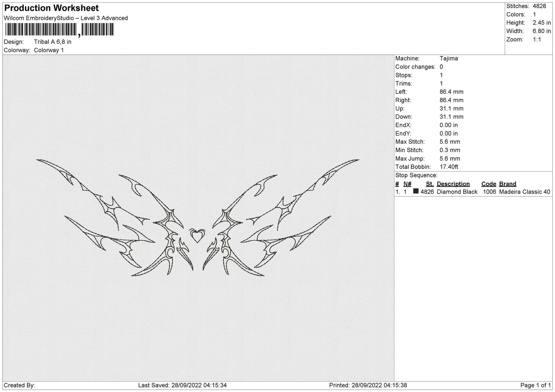The width and height of the screenshot is (555, 392).
Task: Click the N# column header
Action: 407,184
